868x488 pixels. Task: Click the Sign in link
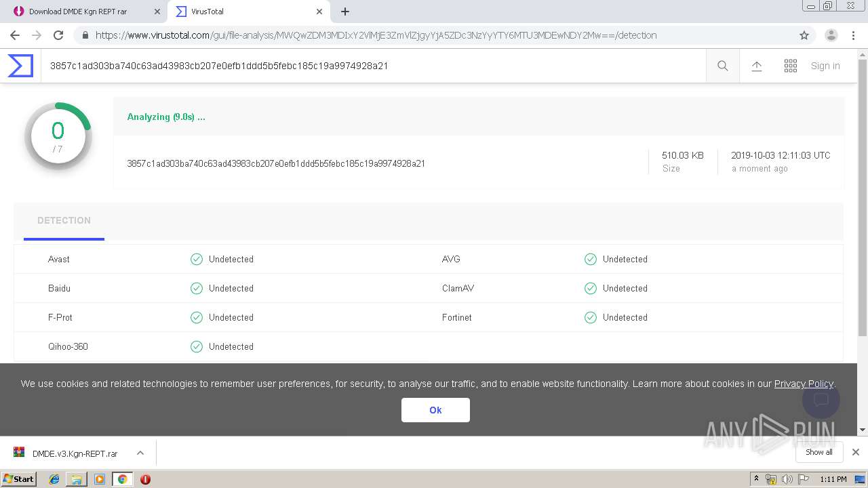coord(825,66)
